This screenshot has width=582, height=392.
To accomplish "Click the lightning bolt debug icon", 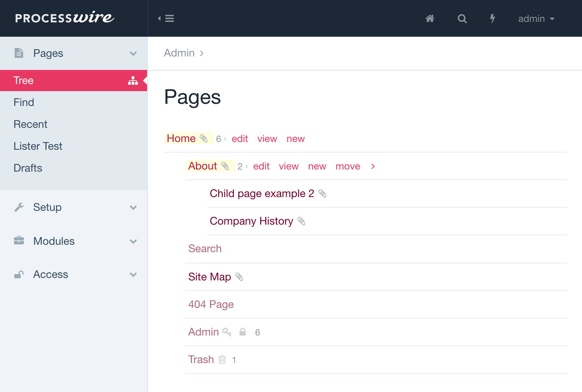I will pos(492,18).
